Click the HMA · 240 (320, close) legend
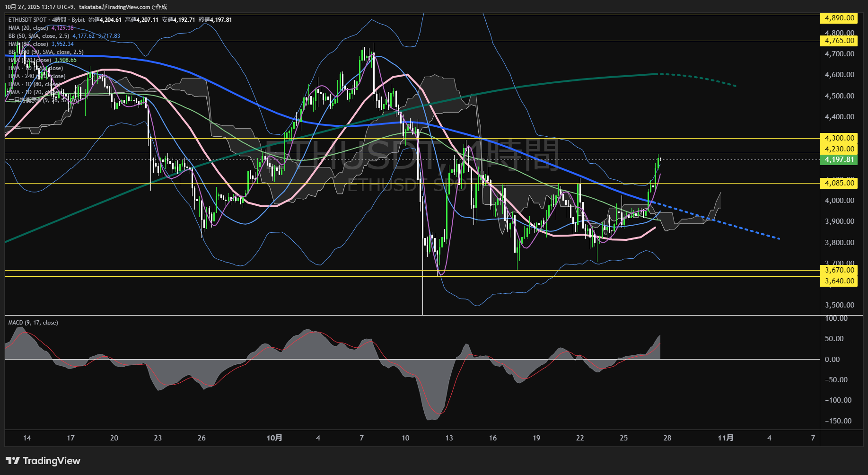This screenshot has width=868, height=475. click(x=37, y=76)
